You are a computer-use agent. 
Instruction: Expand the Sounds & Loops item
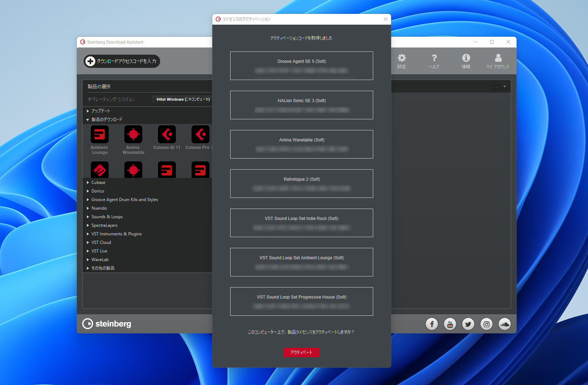pyautogui.click(x=88, y=217)
